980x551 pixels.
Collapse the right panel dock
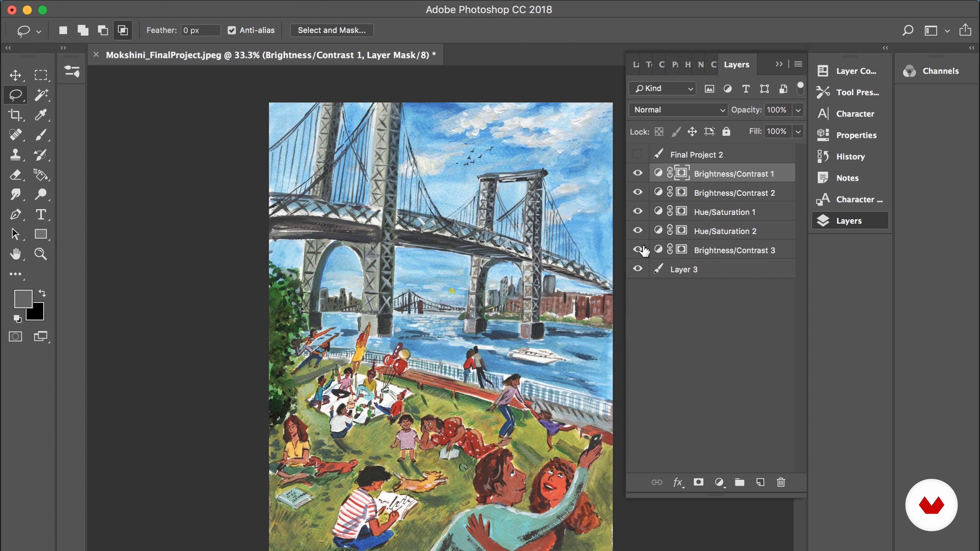coord(972,48)
